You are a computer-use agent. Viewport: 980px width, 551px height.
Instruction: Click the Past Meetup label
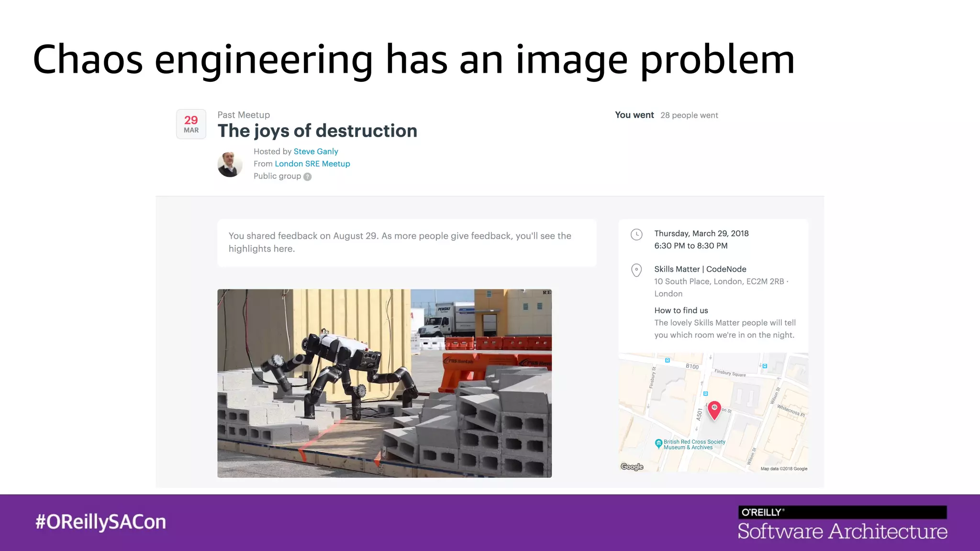click(244, 115)
